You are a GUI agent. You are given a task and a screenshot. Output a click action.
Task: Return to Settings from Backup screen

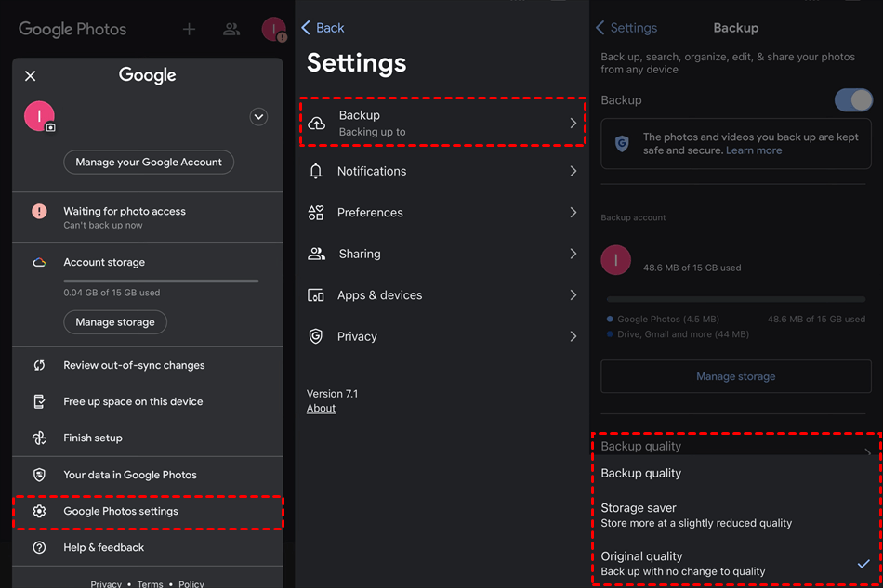pos(626,28)
